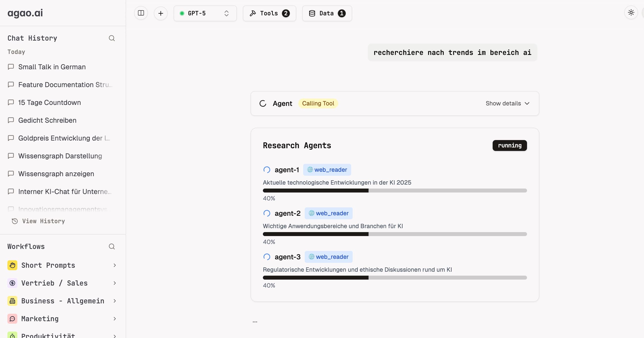Screen dimensions: 644x338
Task: Click the Tools hammer icon
Action: click(253, 13)
